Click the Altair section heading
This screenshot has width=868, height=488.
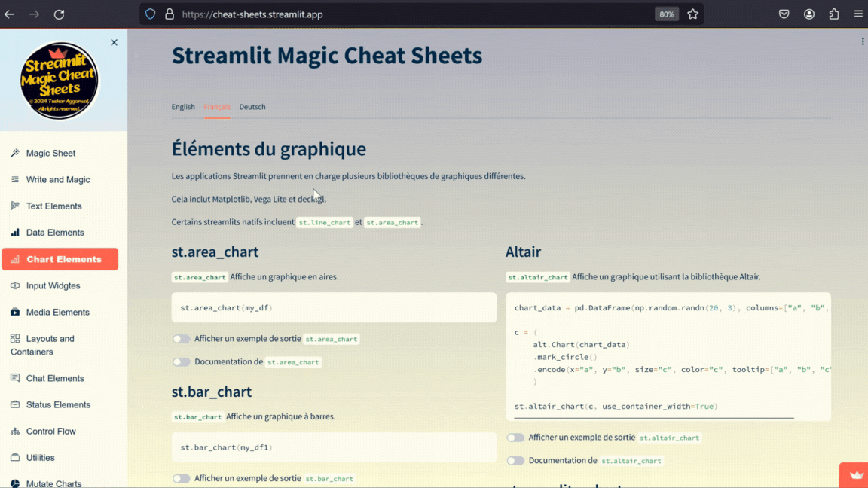click(x=523, y=252)
